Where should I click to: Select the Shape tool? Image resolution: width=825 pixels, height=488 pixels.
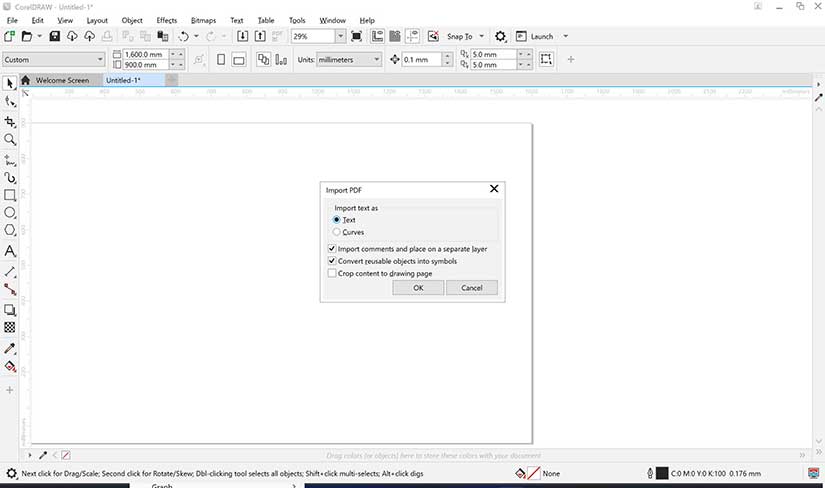tap(9, 101)
